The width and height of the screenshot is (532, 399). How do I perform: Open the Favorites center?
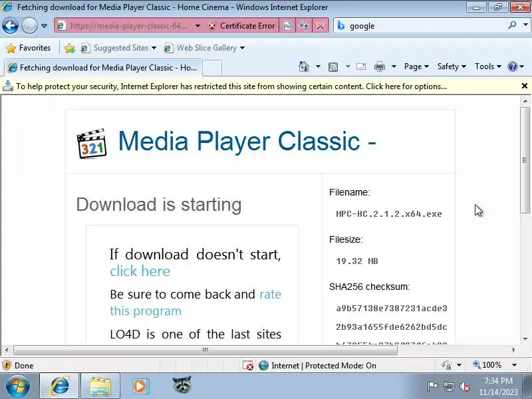(29, 48)
